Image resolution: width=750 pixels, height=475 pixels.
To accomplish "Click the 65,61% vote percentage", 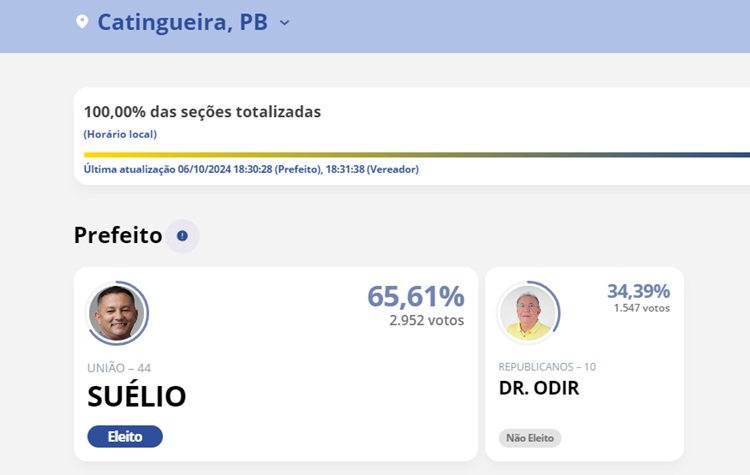I will (415, 296).
